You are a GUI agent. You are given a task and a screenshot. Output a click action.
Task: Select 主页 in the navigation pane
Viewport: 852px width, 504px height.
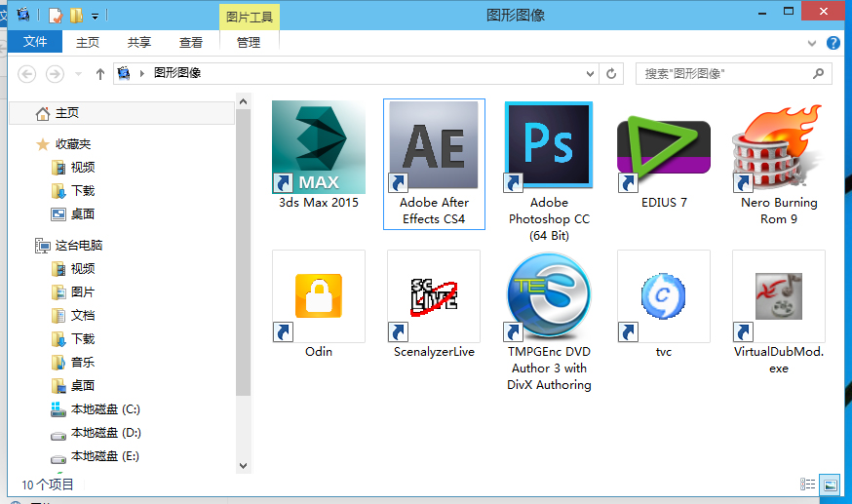point(122,113)
